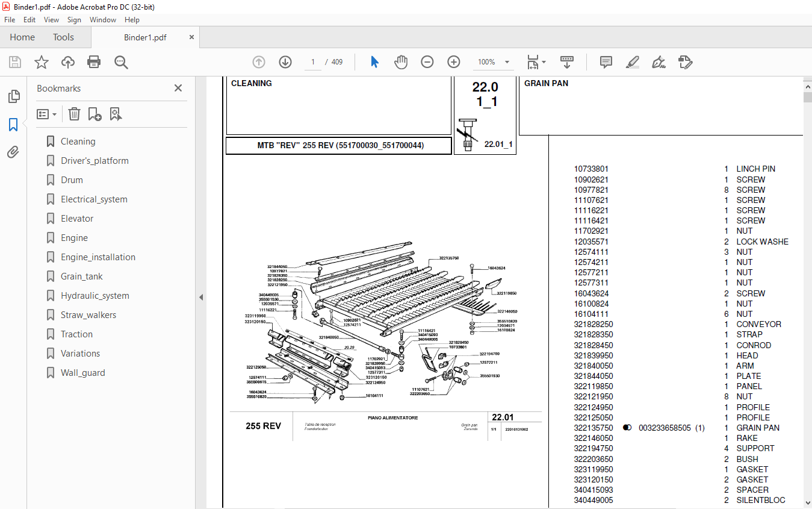Choose the Selection arrow tool

(374, 62)
